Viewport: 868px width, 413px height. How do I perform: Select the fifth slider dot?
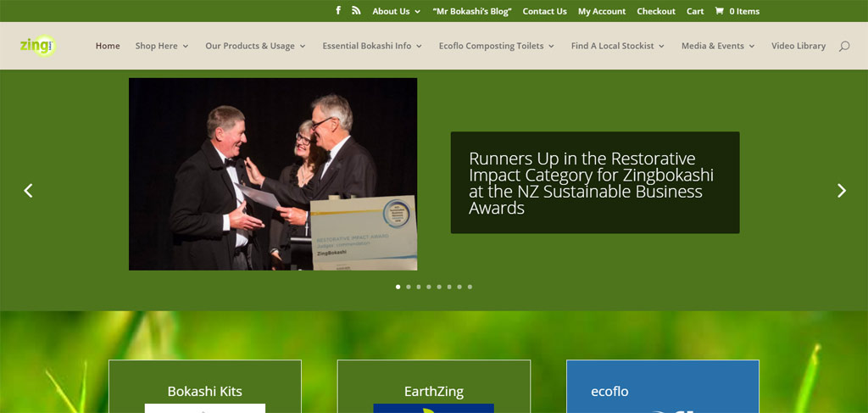(439, 287)
